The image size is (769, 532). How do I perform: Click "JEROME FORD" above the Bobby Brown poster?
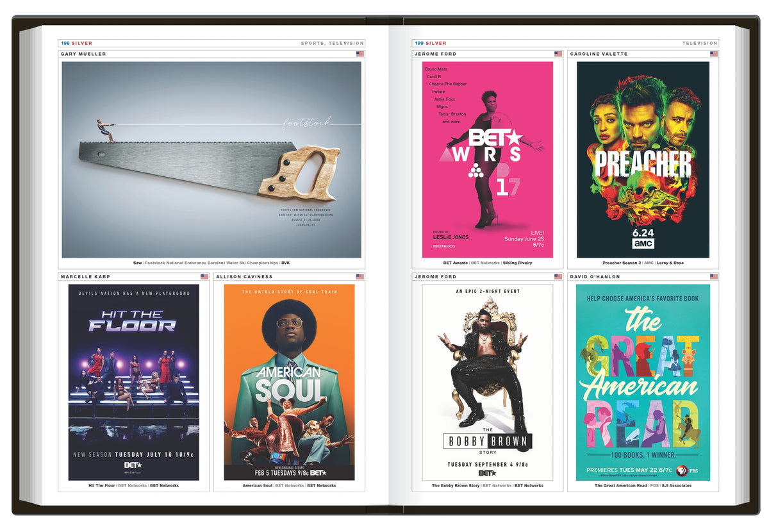click(x=435, y=277)
